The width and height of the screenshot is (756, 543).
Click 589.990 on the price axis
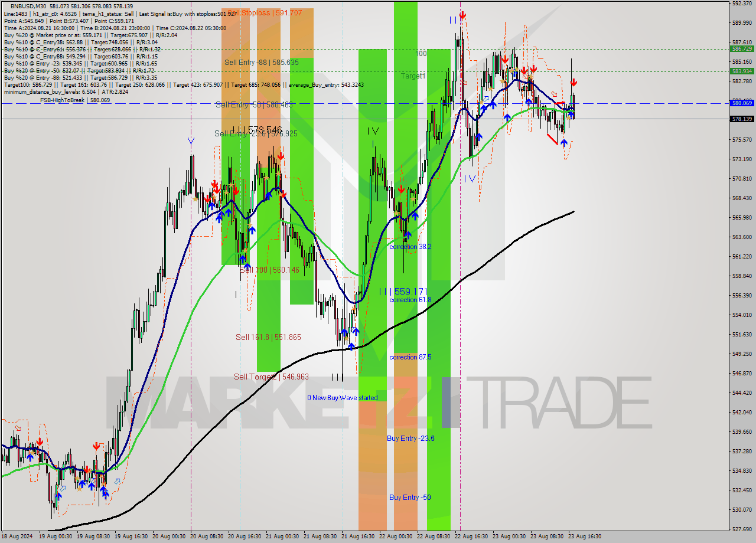[742, 22]
